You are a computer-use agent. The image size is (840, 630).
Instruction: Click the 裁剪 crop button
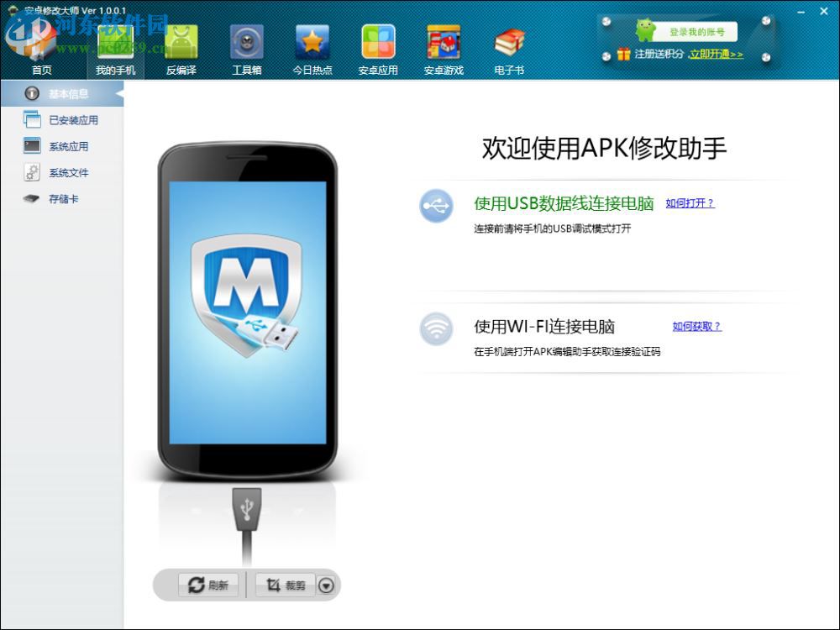click(x=286, y=585)
